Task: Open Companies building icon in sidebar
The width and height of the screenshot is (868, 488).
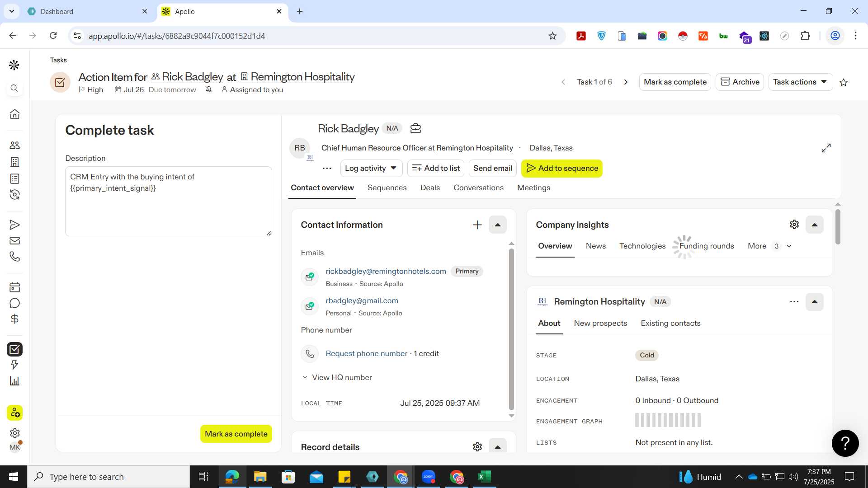Action: 14,162
